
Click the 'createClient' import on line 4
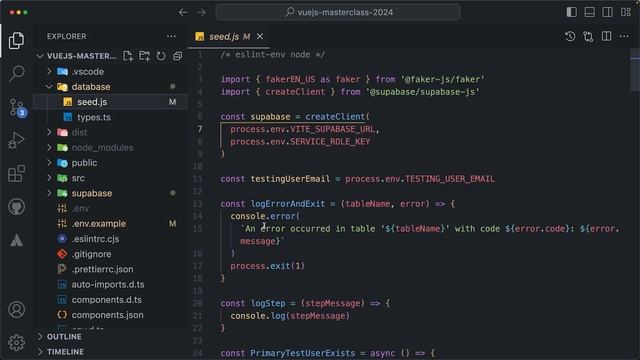tap(295, 92)
